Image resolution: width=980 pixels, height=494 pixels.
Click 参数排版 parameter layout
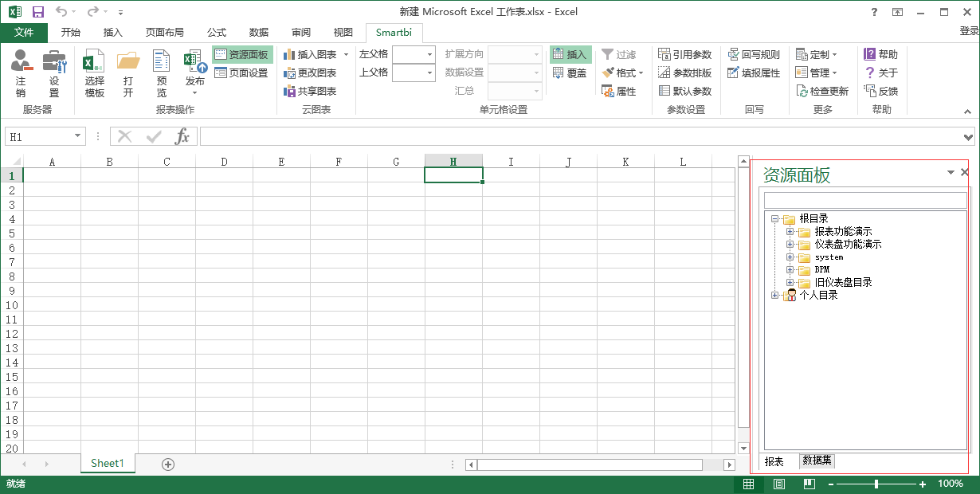tap(685, 73)
